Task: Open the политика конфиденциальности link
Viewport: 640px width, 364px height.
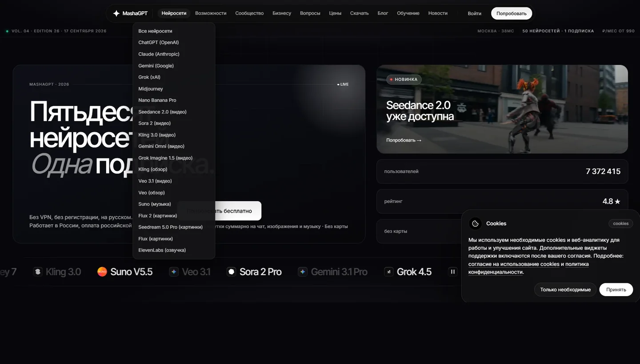Action: pyautogui.click(x=528, y=268)
